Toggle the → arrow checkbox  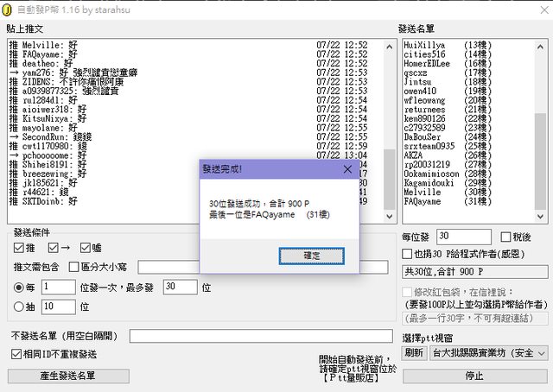[51, 249]
